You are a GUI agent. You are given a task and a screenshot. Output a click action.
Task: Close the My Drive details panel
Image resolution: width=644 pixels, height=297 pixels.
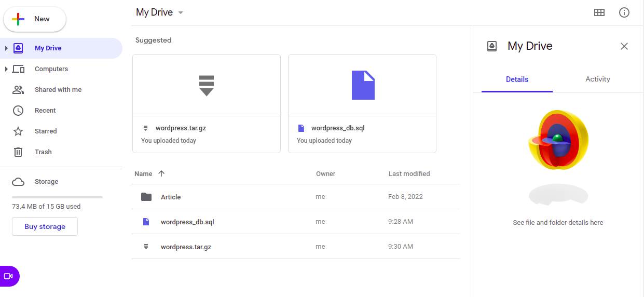point(624,46)
